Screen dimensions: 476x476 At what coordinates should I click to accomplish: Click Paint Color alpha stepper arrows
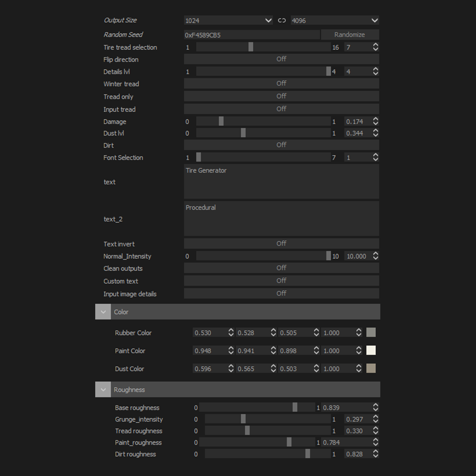359,350
